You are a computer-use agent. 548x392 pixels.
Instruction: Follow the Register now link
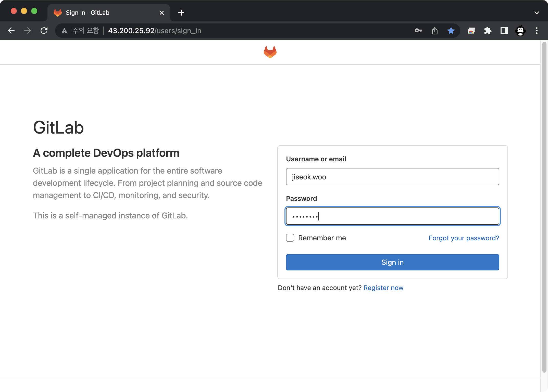[x=383, y=288]
